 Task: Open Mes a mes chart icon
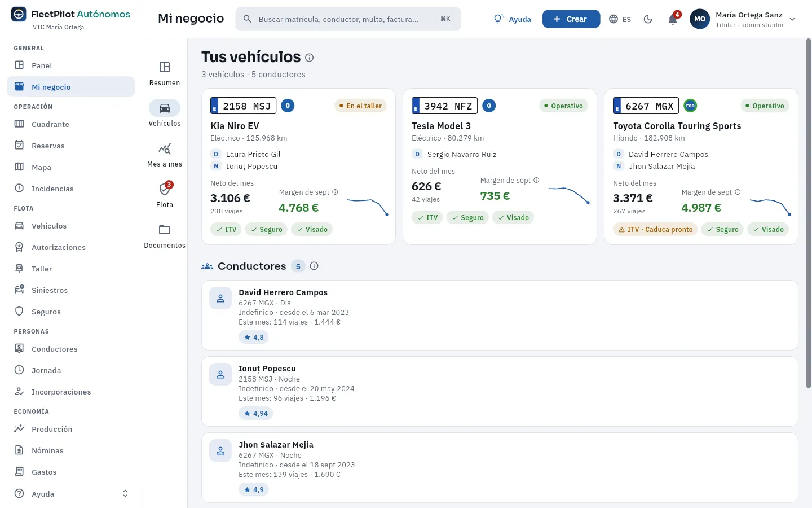[165, 154]
